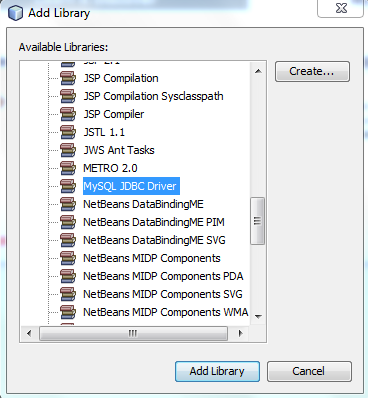This screenshot has height=398, width=368.
Task: Click the horizontal scrollbar right arrow
Action: (x=240, y=333)
